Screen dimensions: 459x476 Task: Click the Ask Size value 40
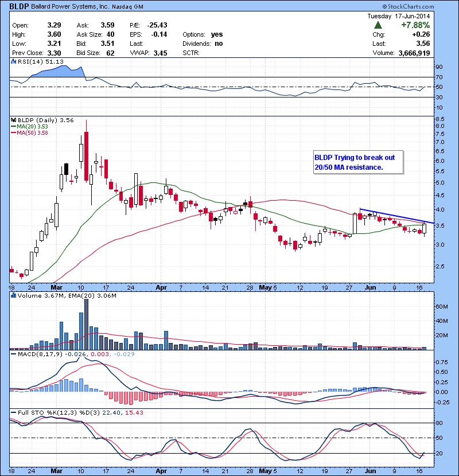111,34
